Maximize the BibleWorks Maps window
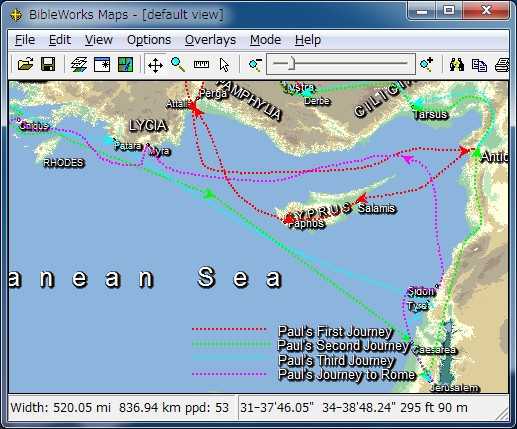 click(x=449, y=10)
